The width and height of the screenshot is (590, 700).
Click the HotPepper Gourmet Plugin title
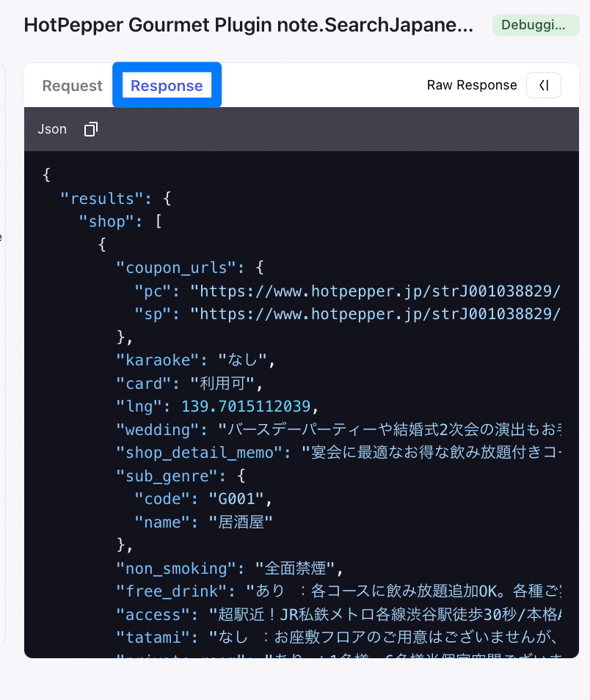coord(248,25)
